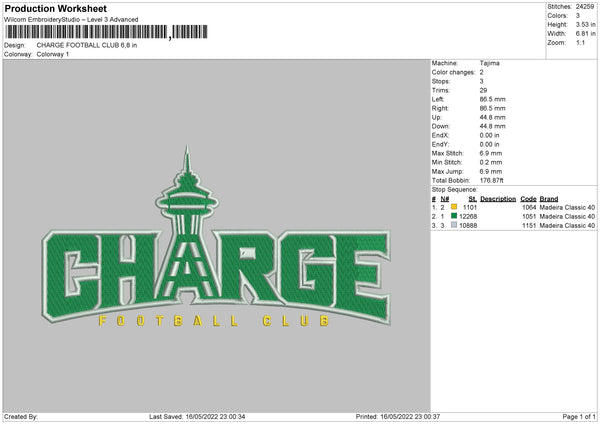Click the stitch count 12268 in stop sequence
Viewport: 600px width, 424px height.
click(468, 216)
